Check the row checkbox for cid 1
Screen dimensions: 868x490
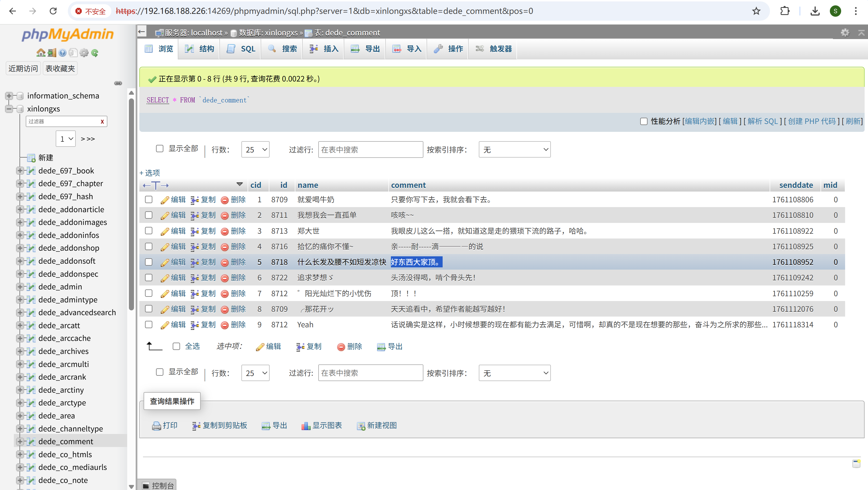[x=149, y=200]
